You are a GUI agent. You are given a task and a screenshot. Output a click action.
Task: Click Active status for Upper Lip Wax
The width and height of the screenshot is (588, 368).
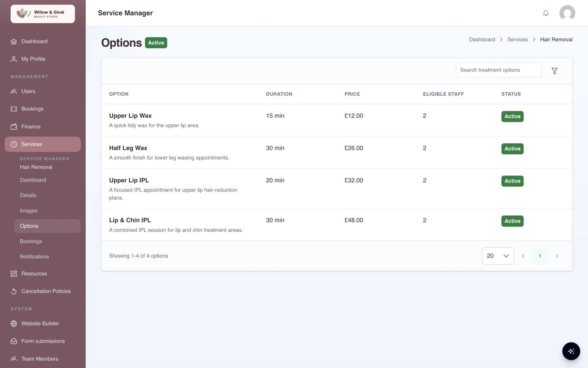(x=512, y=117)
